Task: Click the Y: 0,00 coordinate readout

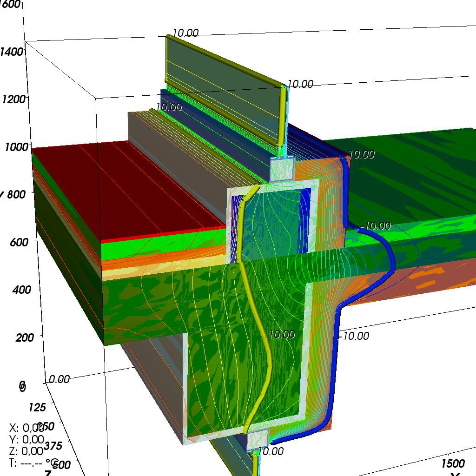Action: coord(26,439)
